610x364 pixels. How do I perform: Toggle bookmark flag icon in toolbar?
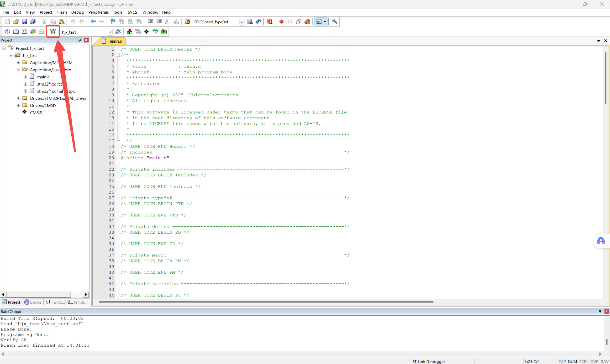click(x=113, y=22)
